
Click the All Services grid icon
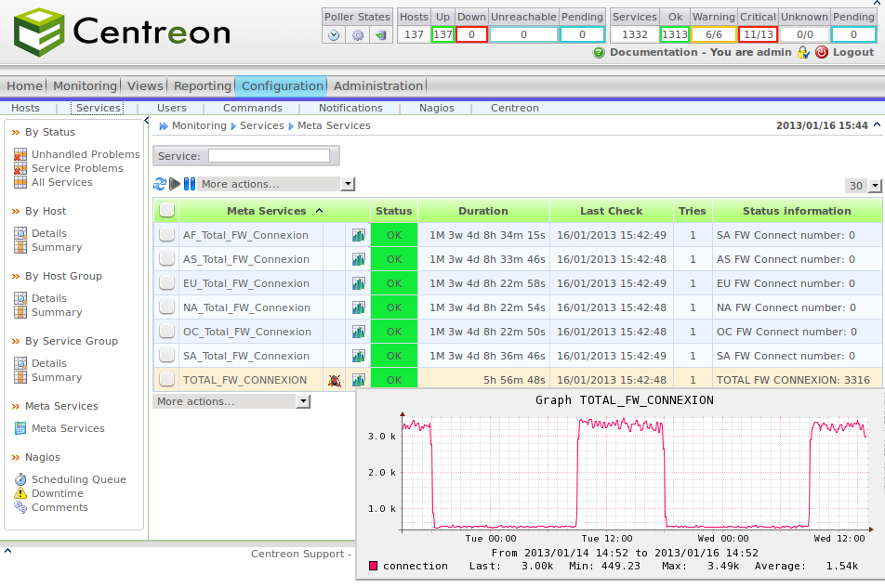[20, 182]
